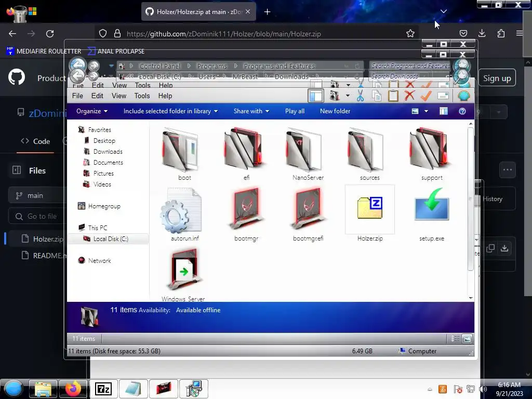
Task: Click the orange checkmark toolbar icon
Action: click(426, 96)
